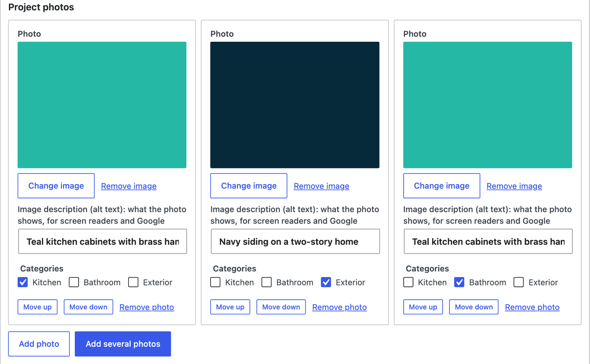Click Add several photos button

tap(123, 344)
